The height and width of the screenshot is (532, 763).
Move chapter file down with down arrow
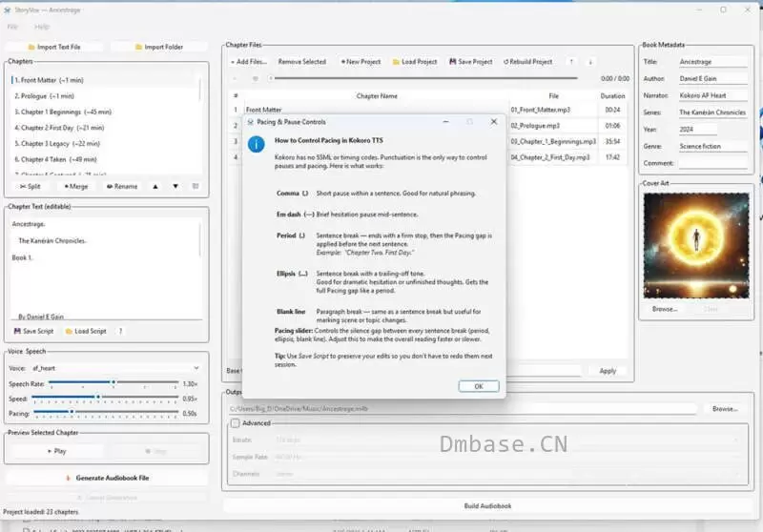pos(590,62)
